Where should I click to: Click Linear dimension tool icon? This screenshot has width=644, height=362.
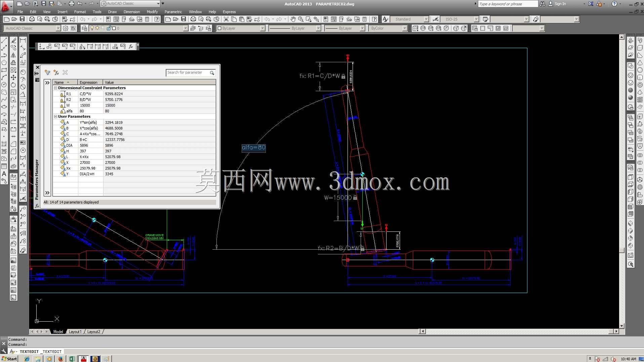click(23, 40)
